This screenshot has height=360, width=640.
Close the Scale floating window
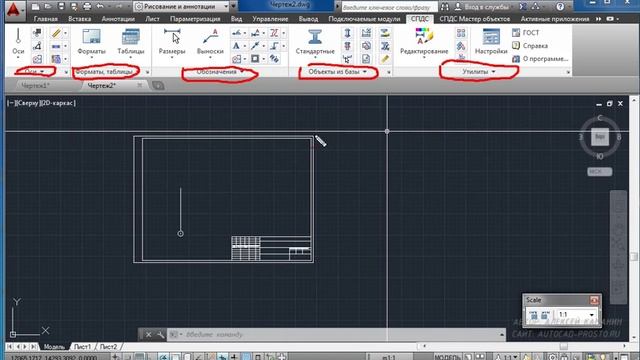click(594, 300)
